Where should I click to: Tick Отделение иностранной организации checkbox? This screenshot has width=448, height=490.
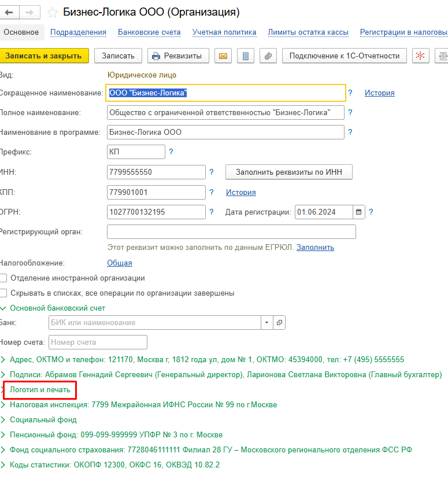coord(3,278)
